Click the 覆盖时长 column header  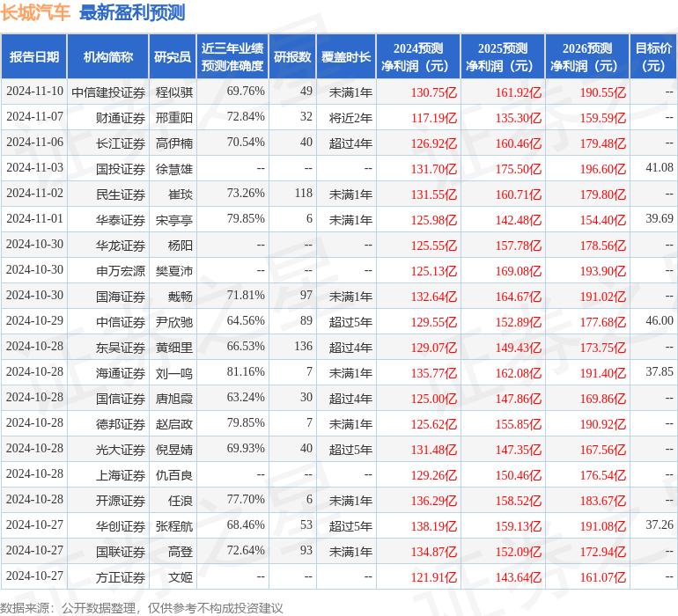point(346,56)
